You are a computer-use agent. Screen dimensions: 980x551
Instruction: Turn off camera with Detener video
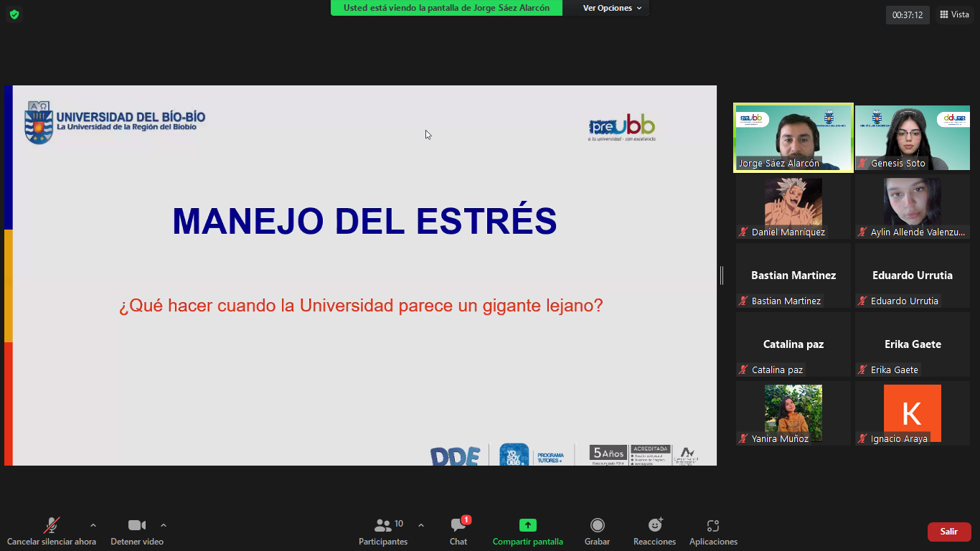coord(136,532)
